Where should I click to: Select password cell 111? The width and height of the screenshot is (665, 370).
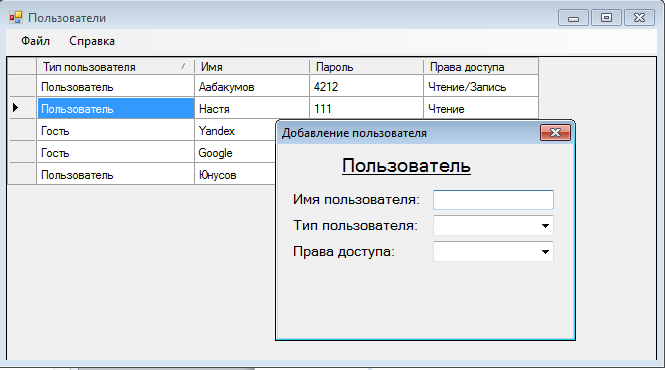[x=366, y=109]
